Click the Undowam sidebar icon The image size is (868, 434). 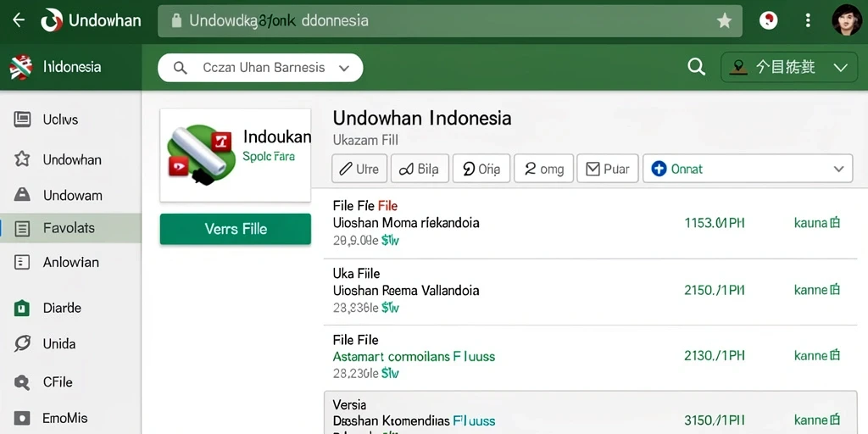coord(22,195)
